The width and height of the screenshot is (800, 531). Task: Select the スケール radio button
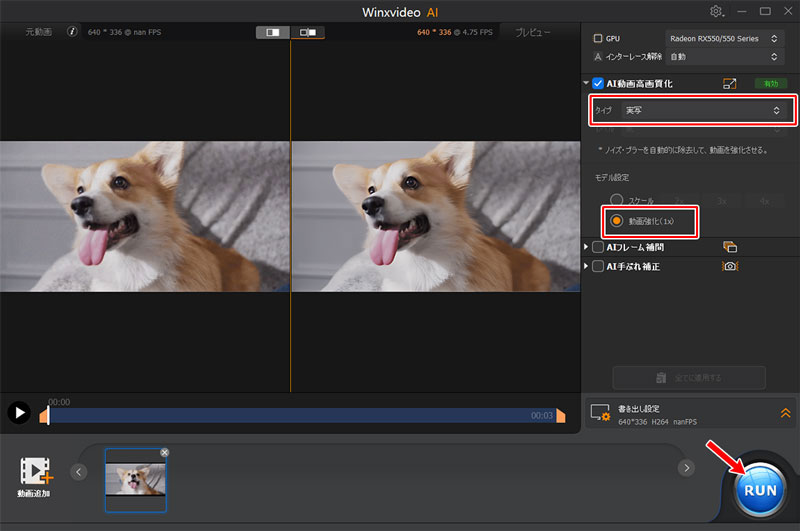[x=617, y=200]
